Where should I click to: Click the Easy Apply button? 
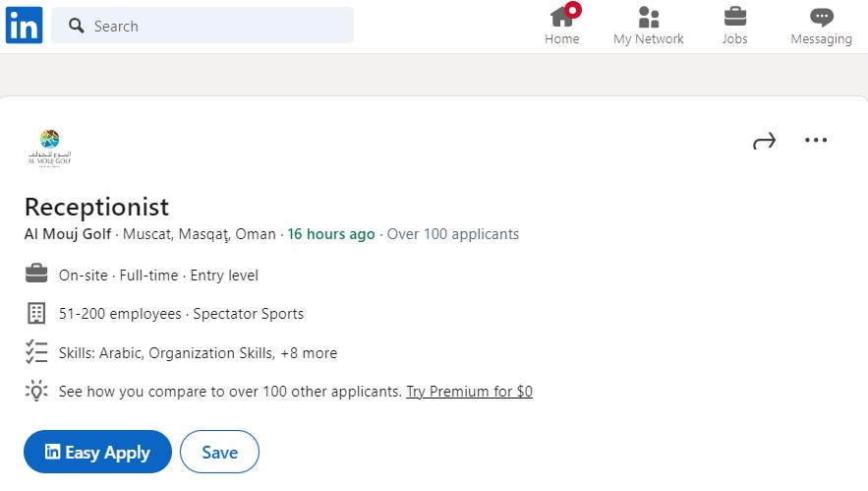[97, 452]
